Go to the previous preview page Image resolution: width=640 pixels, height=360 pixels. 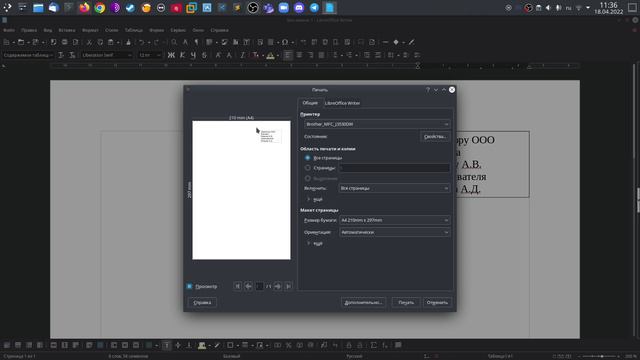coord(248,287)
